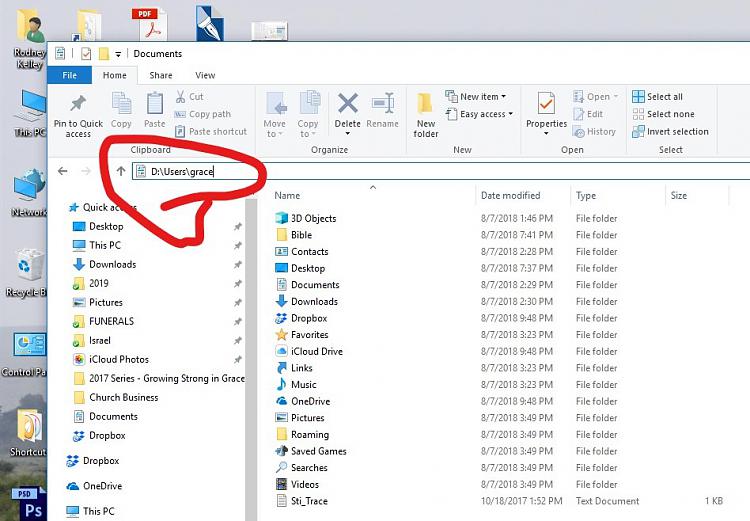Click Select all in ribbon
This screenshot has height=521, width=750.
[x=657, y=97]
